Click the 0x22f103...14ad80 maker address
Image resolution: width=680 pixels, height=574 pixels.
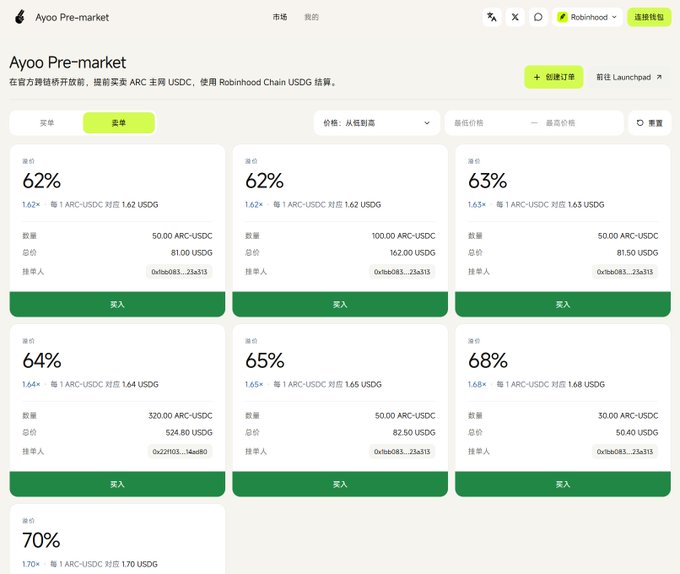[180, 452]
